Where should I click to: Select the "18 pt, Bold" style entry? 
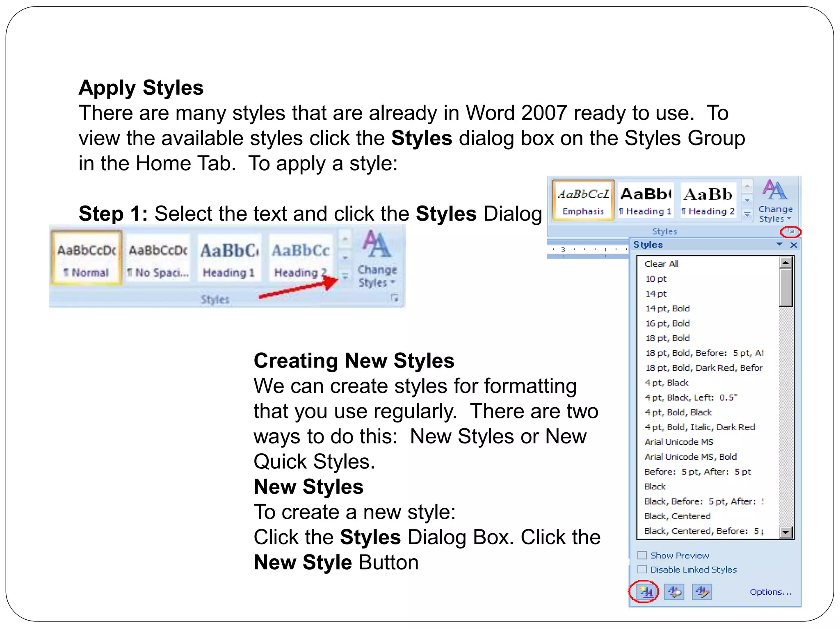coord(667,338)
